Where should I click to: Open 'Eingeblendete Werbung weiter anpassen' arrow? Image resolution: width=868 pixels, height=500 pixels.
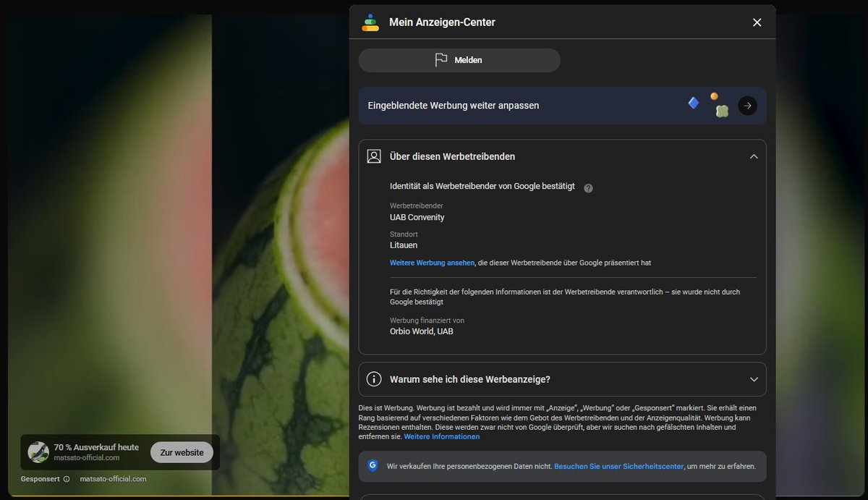point(747,106)
